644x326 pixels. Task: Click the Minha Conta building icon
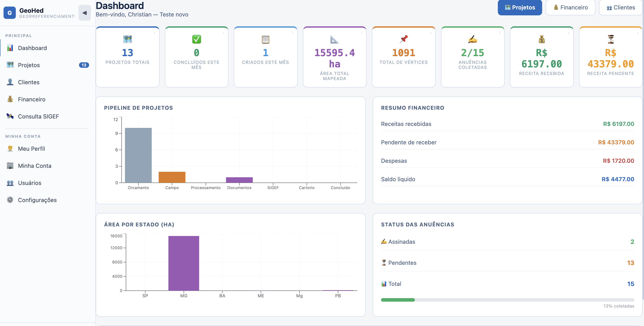point(10,166)
